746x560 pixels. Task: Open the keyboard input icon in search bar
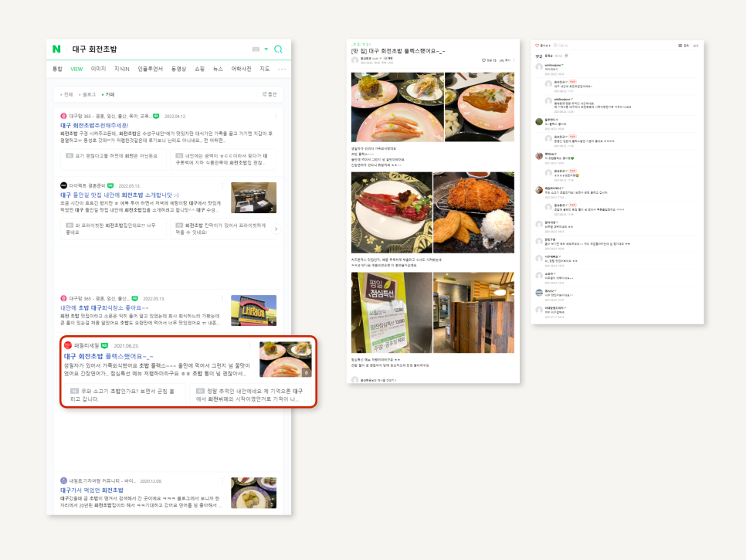click(x=256, y=49)
